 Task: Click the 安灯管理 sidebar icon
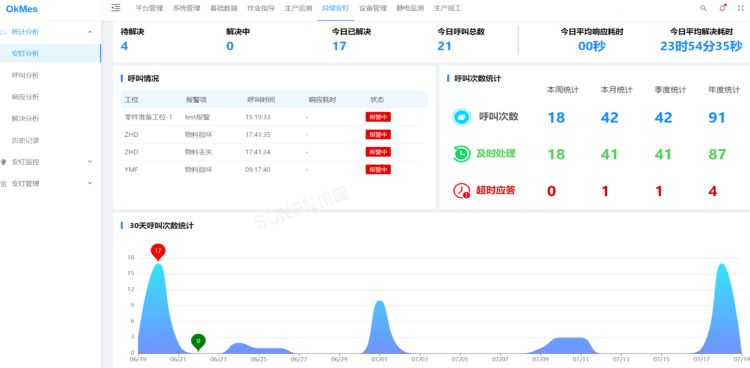(x=4, y=184)
